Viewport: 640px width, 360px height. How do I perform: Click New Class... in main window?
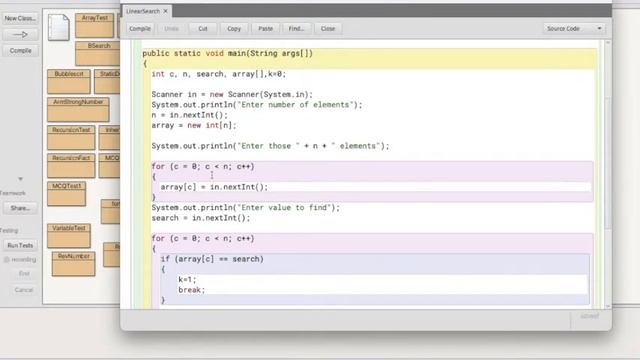20,18
